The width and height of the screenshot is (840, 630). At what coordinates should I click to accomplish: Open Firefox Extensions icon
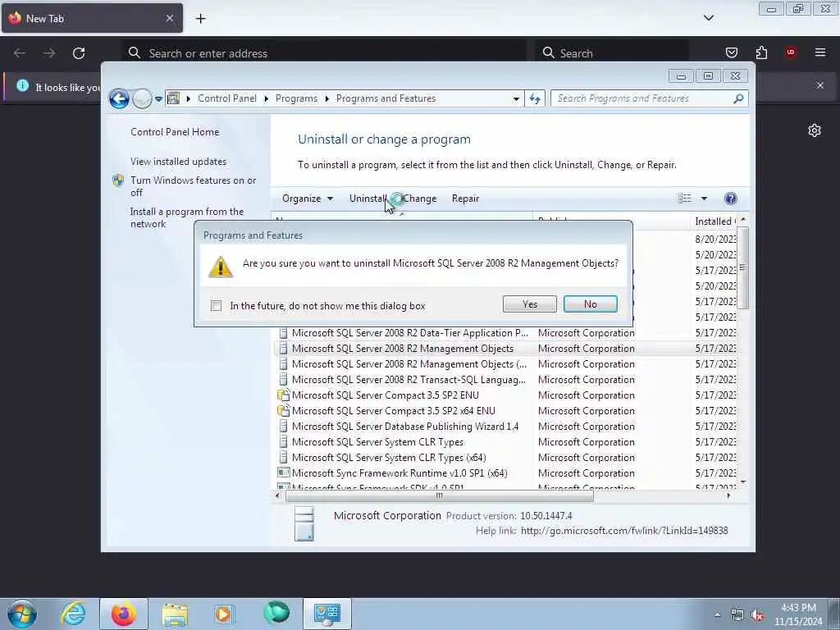761,52
